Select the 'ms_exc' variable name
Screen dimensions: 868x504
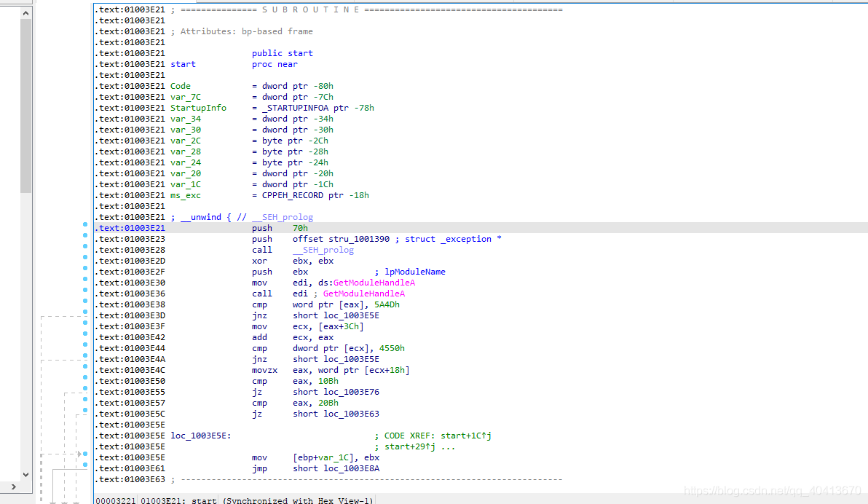click(186, 195)
